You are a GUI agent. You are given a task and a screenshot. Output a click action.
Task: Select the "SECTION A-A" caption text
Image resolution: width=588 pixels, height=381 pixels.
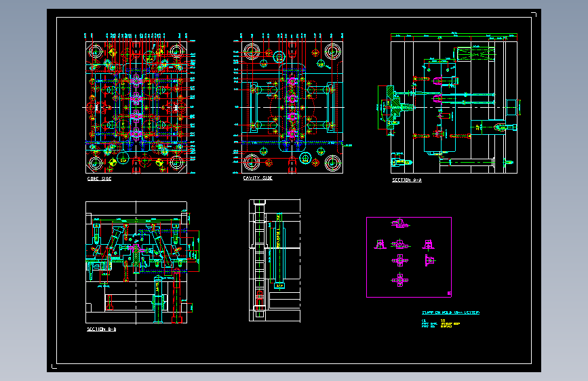tap(407, 180)
